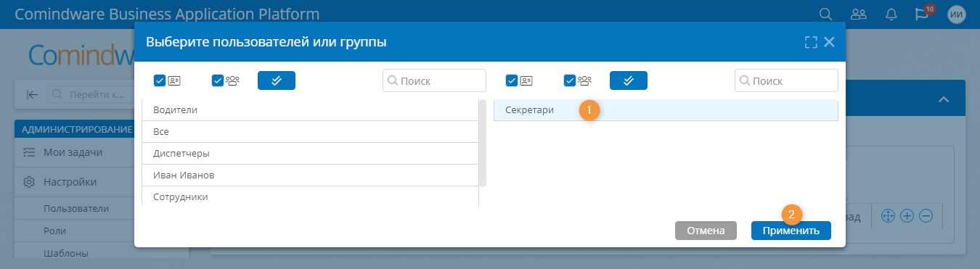Screen dimensions: 980x269
Task: Select Секретари in the right list
Action: coord(666,109)
